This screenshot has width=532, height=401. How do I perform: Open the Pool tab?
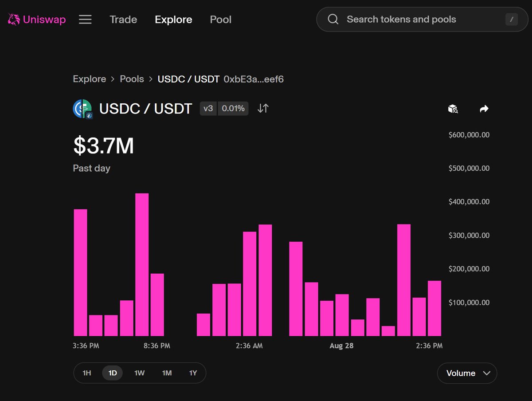coord(221,20)
